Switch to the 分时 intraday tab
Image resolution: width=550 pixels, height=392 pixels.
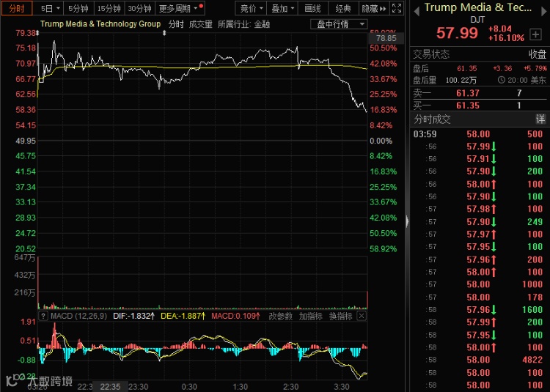click(16, 8)
